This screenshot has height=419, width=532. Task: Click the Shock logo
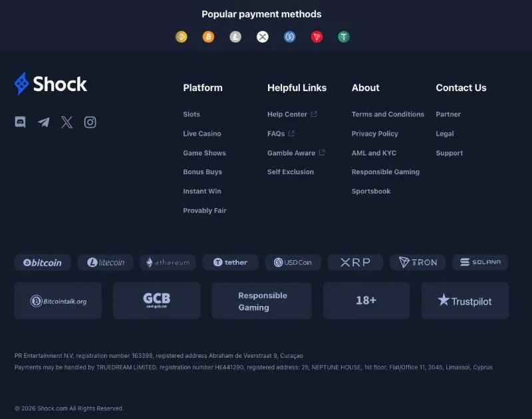51,83
